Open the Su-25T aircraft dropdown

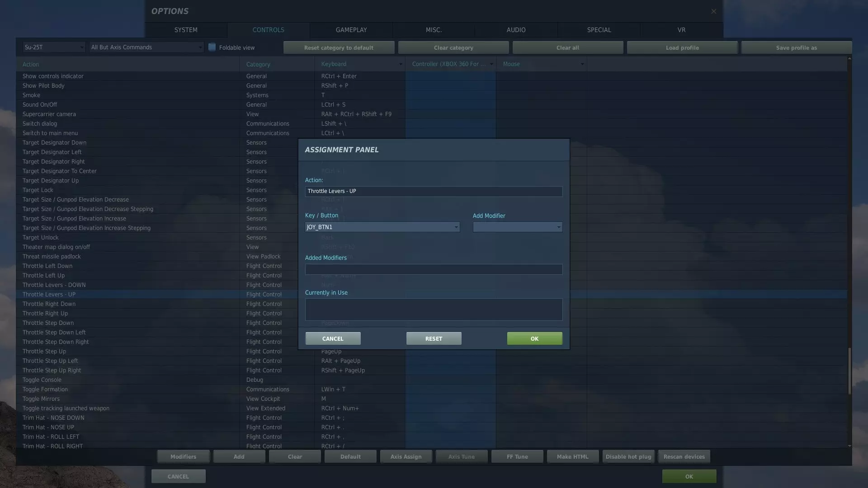tap(54, 47)
